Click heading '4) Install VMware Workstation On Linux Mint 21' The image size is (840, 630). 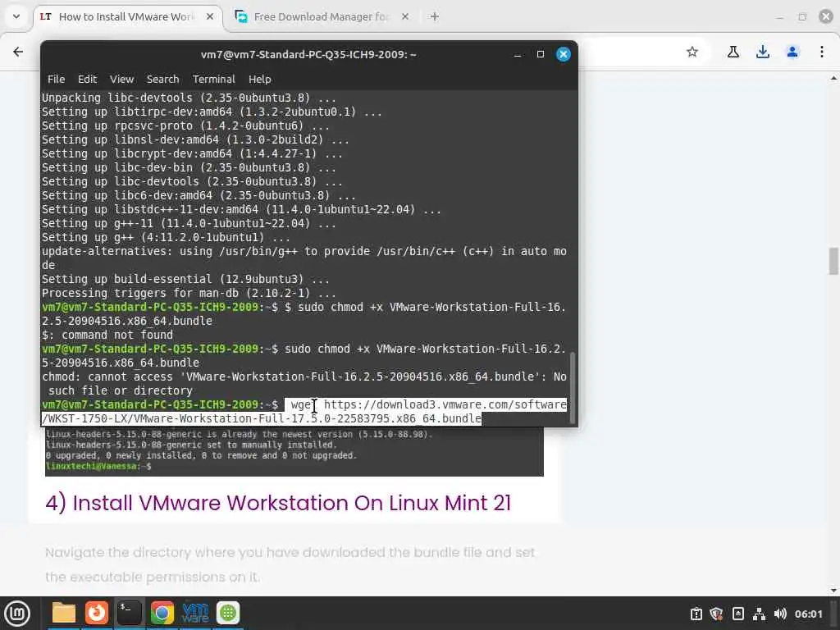(x=278, y=503)
